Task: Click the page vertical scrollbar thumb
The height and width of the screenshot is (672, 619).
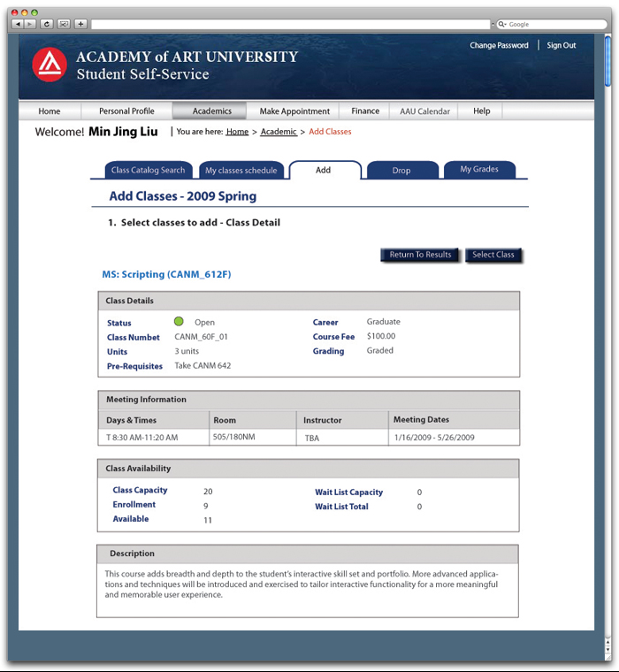Action: point(608,61)
